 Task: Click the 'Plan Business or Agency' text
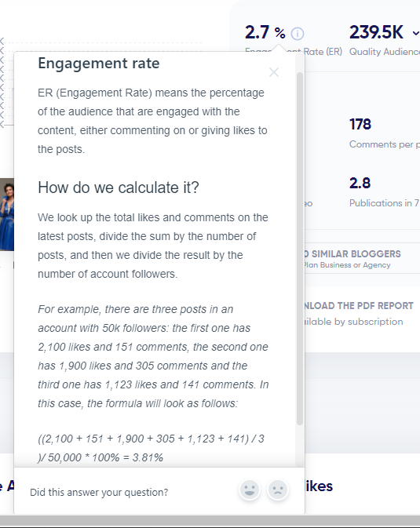(347, 265)
